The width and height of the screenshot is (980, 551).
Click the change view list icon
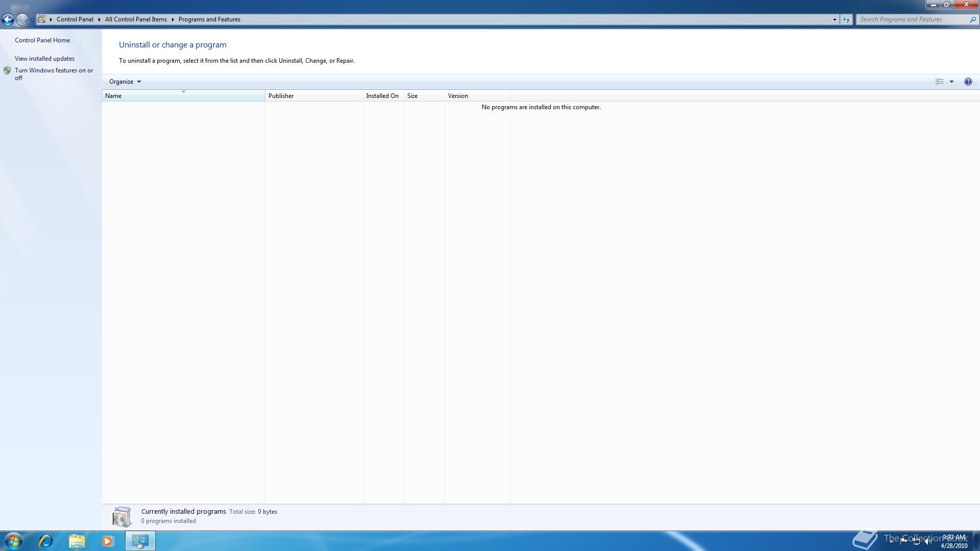click(x=939, y=82)
